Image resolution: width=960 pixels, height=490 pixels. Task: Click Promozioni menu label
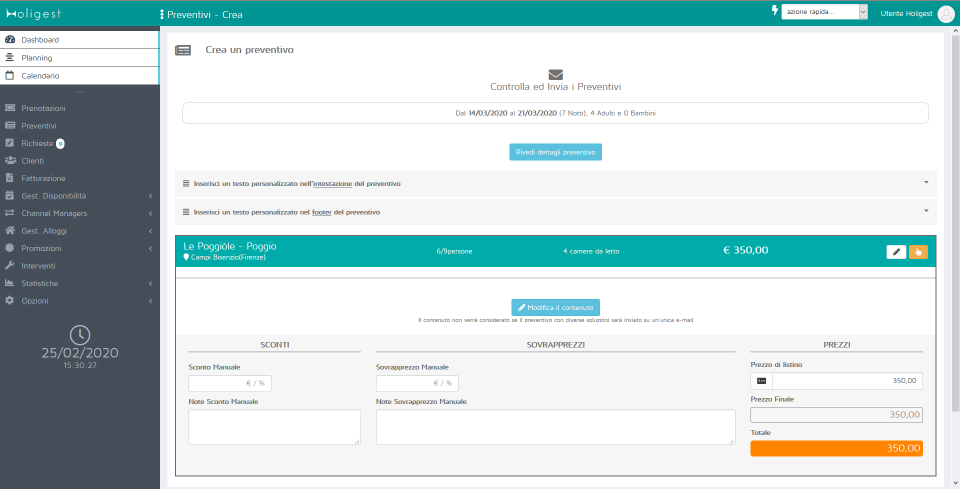point(41,249)
